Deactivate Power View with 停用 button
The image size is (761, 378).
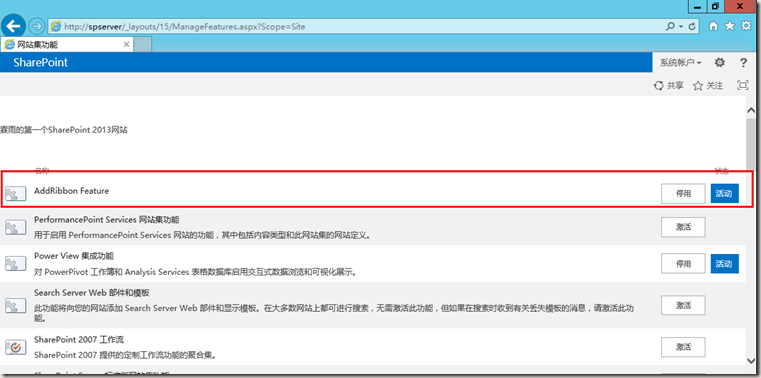point(683,263)
